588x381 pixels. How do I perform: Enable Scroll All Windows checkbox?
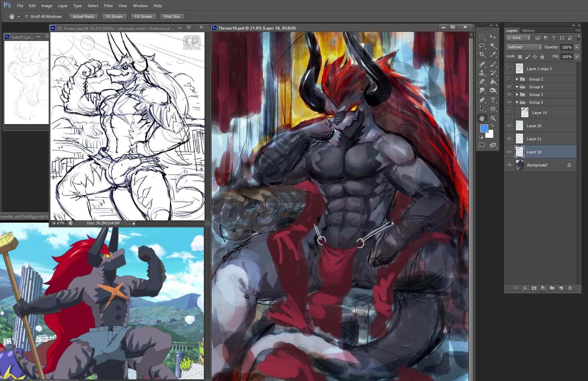click(27, 16)
